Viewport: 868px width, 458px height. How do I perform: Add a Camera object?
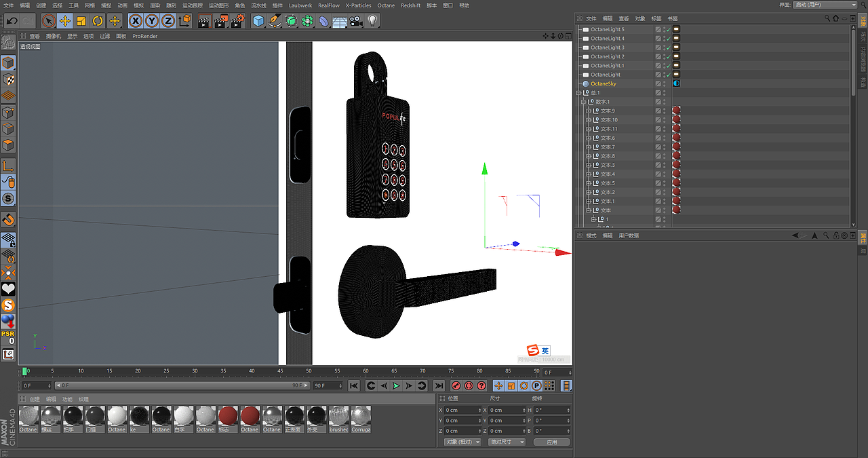point(356,21)
